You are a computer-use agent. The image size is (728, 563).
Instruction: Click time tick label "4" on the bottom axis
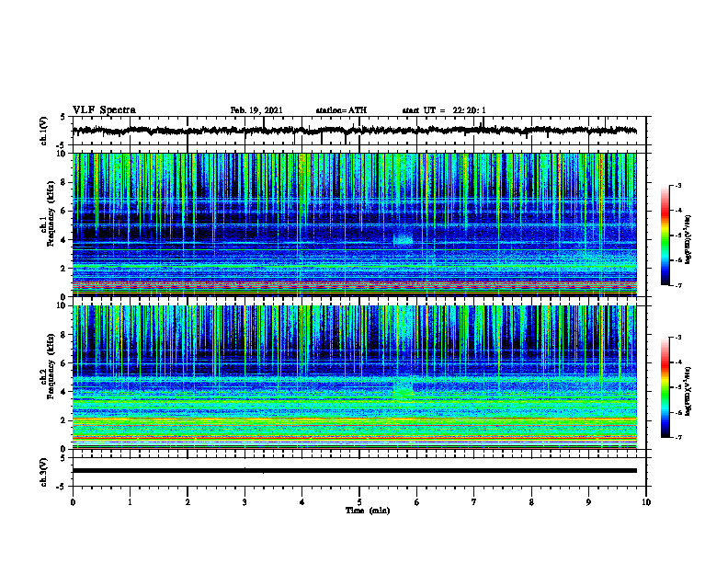(x=302, y=502)
